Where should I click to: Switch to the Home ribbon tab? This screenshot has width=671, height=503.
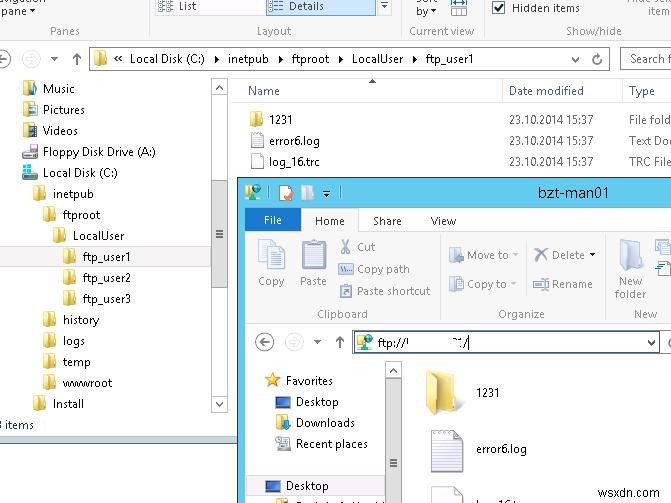(330, 221)
